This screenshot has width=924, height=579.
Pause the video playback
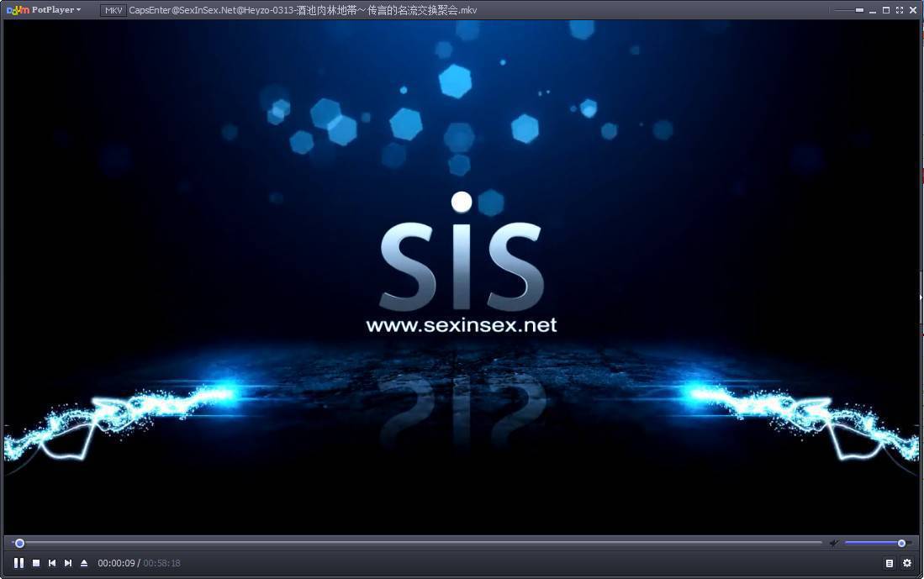click(18, 563)
